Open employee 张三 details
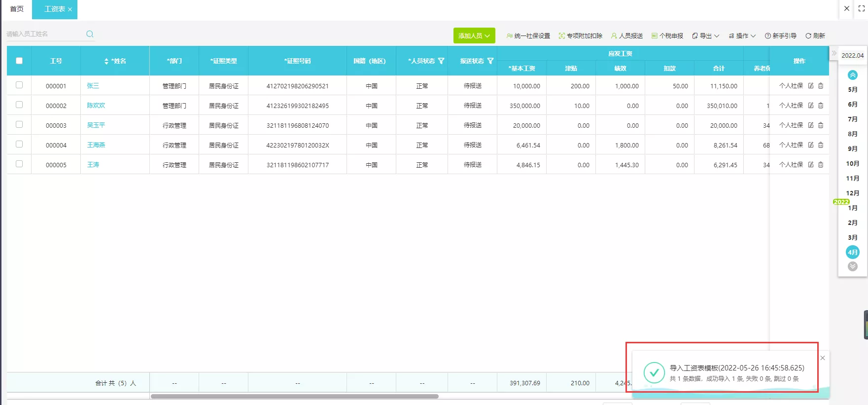The height and width of the screenshot is (405, 868). [93, 86]
